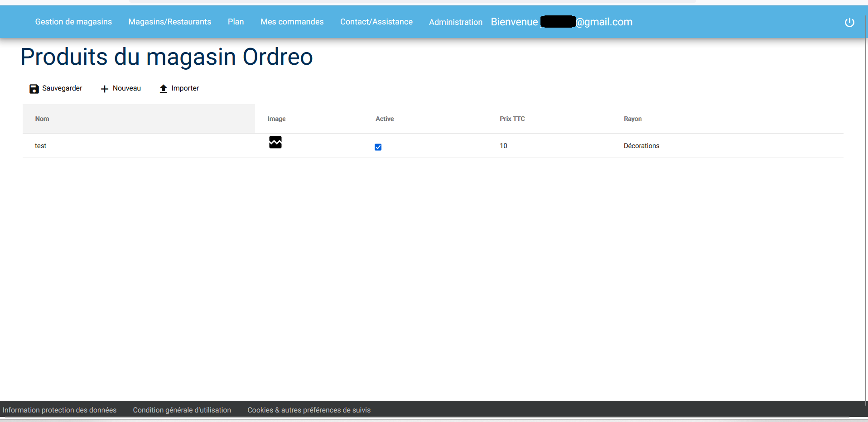Open Information protection des données link
This screenshot has width=868, height=422.
60,410
